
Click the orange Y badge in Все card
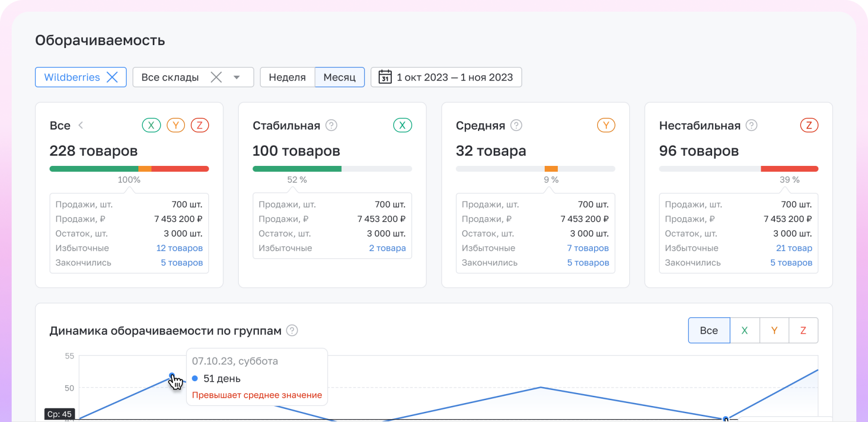176,125
